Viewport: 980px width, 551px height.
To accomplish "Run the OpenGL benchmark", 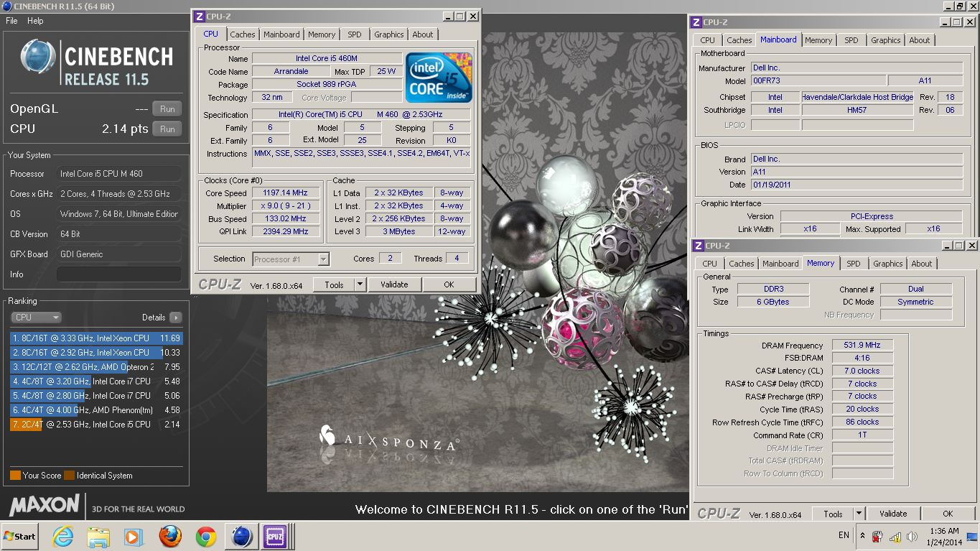I will pos(167,109).
